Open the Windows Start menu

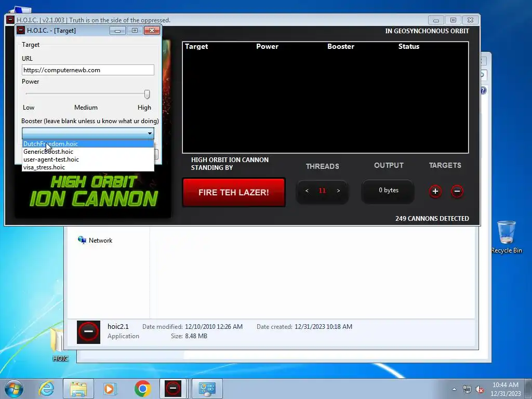pos(14,388)
